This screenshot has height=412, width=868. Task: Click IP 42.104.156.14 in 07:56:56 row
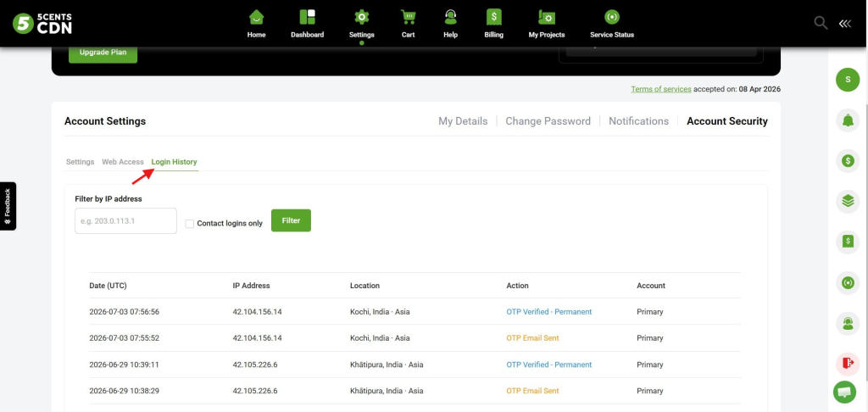[x=258, y=312]
